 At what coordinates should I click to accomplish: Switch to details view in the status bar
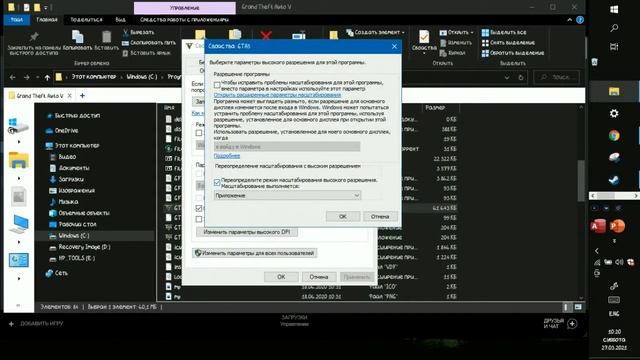point(566,307)
